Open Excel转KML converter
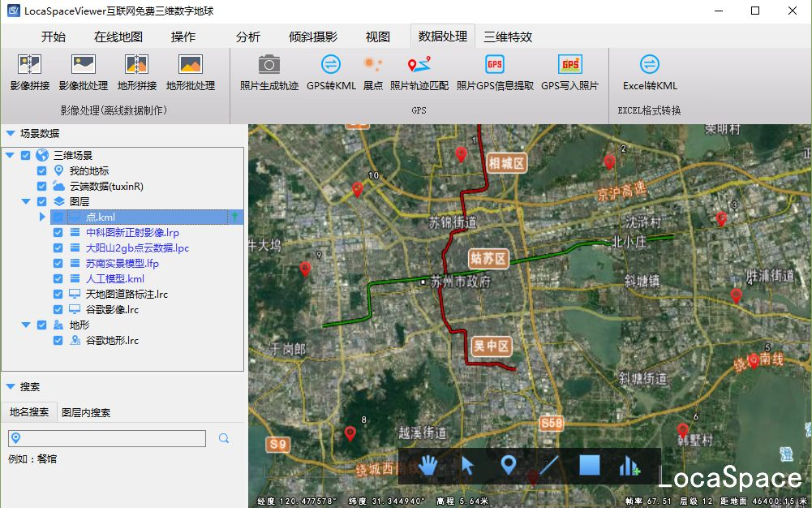812x508 pixels. [x=650, y=72]
